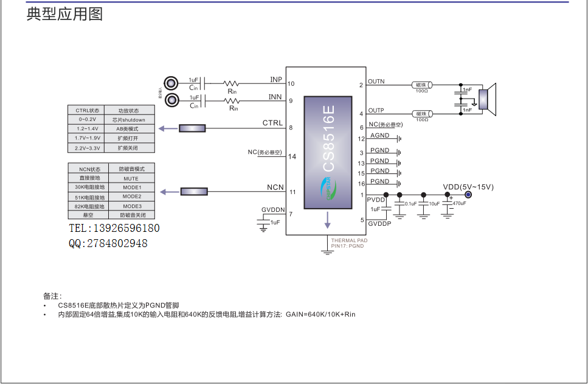
Task: Select the Rin resistor on the INP line
Action: 231,83
